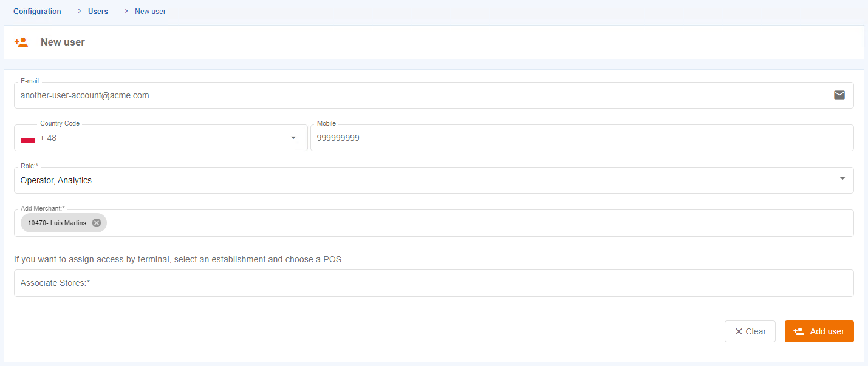Click the Polish flag in Country Code field
The image size is (868, 366).
click(x=27, y=138)
